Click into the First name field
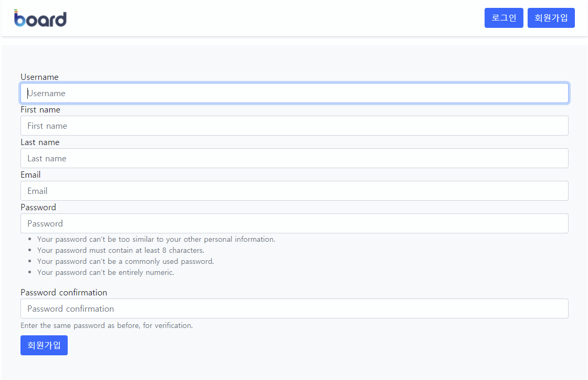 295,126
